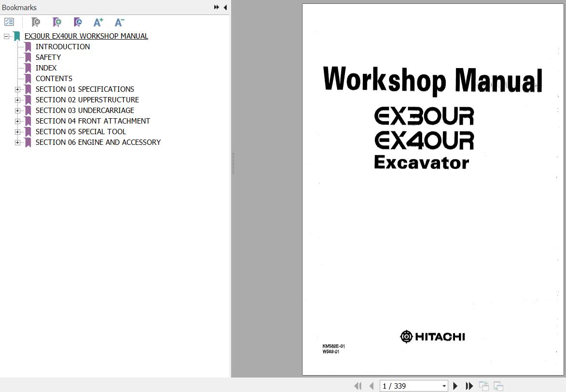Go to the next page

click(x=455, y=386)
